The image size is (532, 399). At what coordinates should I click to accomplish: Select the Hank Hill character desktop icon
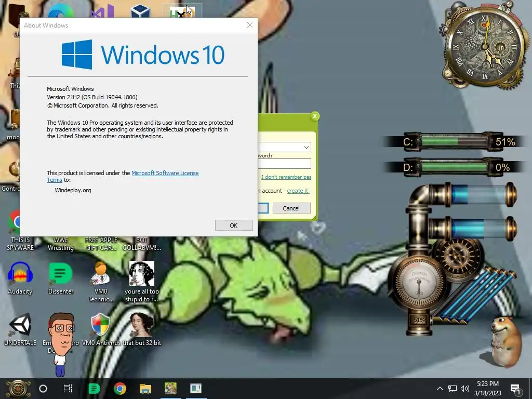(x=61, y=344)
